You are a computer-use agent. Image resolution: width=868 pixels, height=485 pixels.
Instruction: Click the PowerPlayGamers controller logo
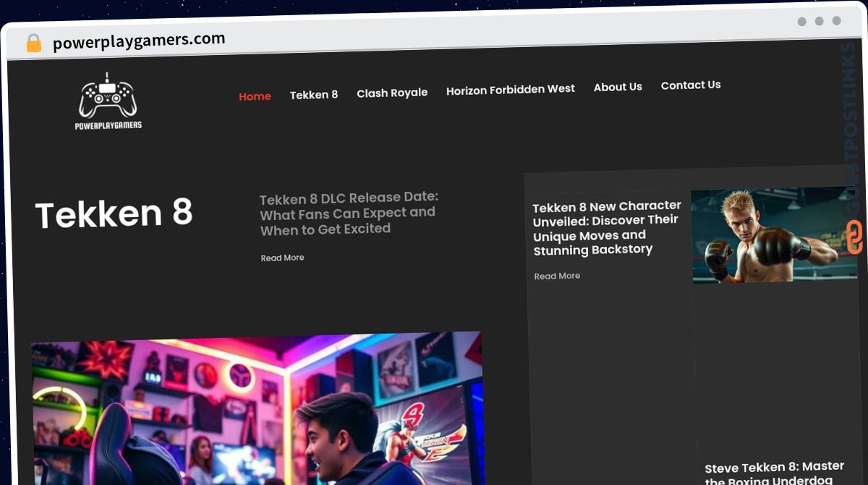pyautogui.click(x=108, y=101)
